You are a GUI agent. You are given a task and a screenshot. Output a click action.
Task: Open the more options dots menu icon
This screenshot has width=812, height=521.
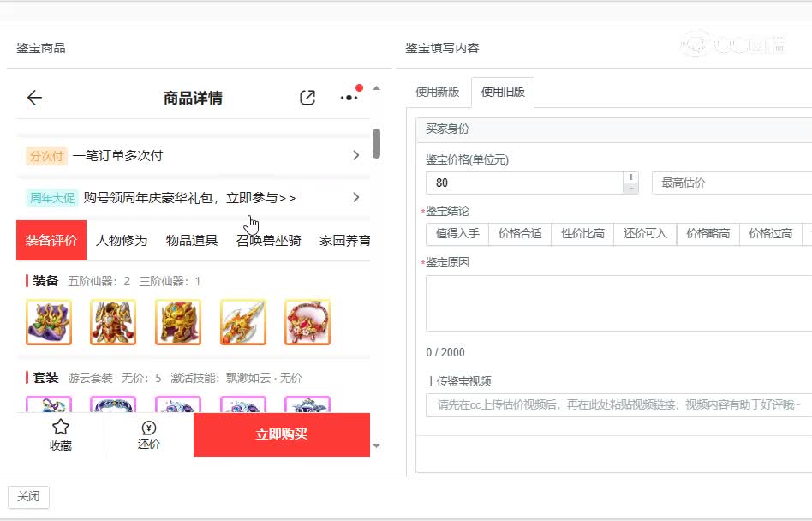pyautogui.click(x=349, y=97)
